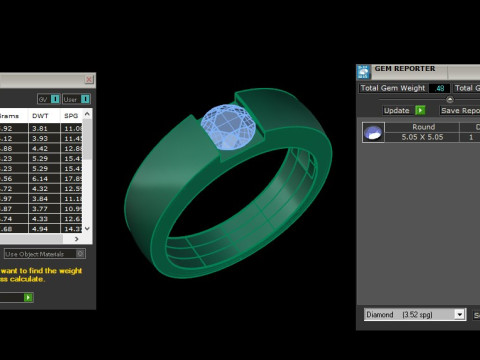The width and height of the screenshot is (480, 360).
Task: Select the DWT cell 3.93
Action: 44,138
